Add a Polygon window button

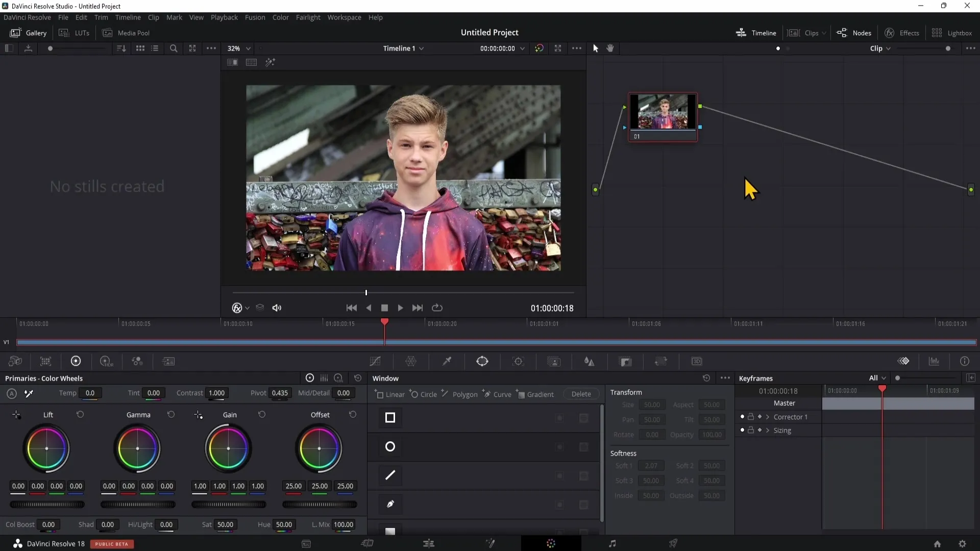tap(459, 394)
